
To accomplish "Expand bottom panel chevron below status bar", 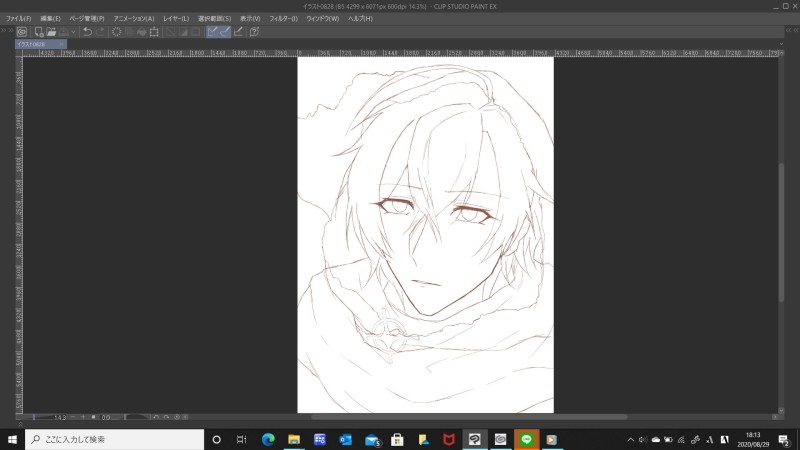I will click(x=20, y=424).
